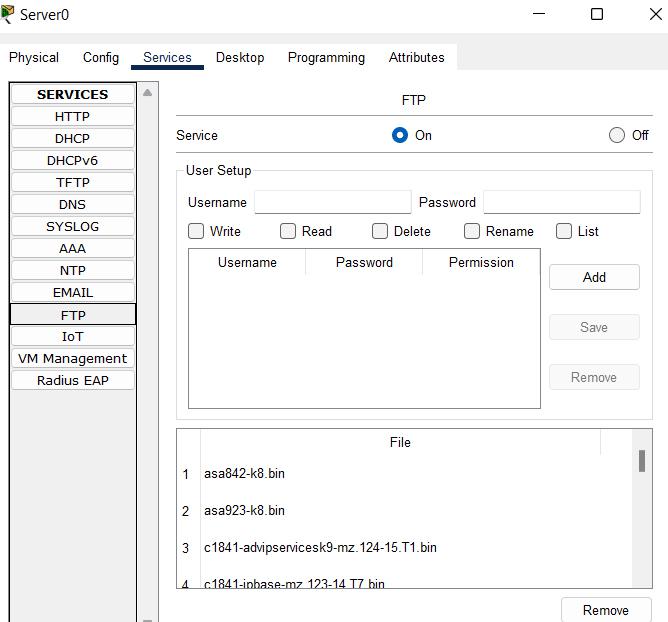The width and height of the screenshot is (668, 622).
Task: Select the On radio button for FTP
Action: pos(400,135)
